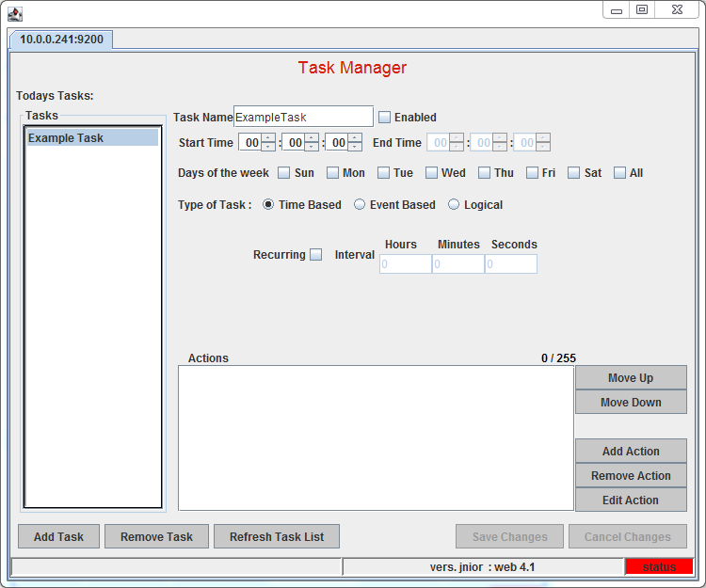Click the red status indicator
706x588 pixels.
pos(659,567)
